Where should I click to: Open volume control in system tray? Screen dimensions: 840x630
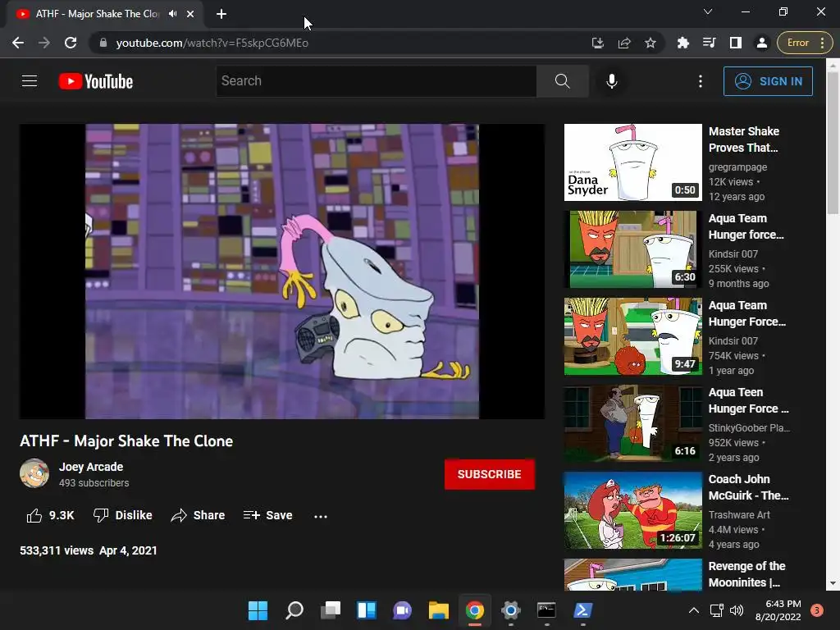pos(737,610)
